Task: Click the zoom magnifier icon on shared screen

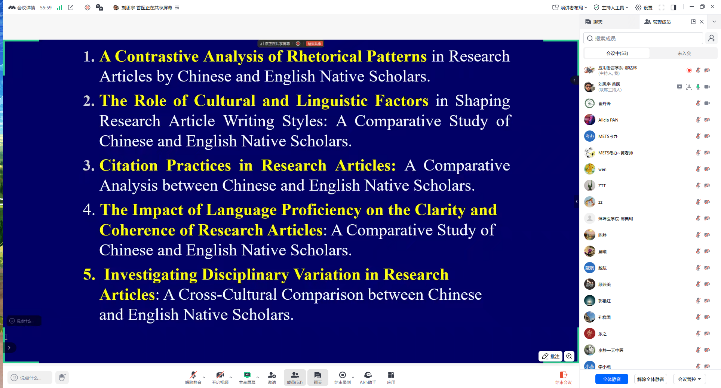Action: (569, 356)
